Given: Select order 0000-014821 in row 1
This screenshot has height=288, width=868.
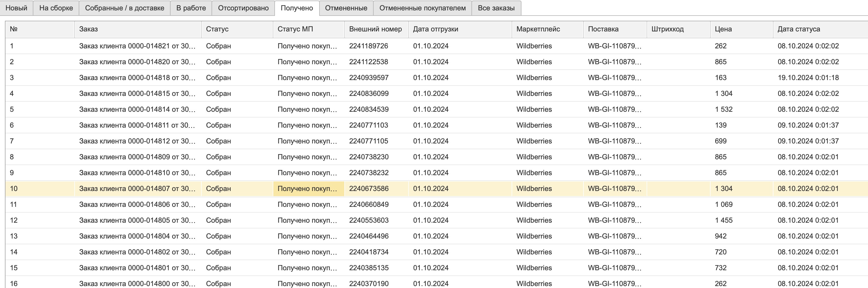Looking at the screenshot, I should pos(138,46).
